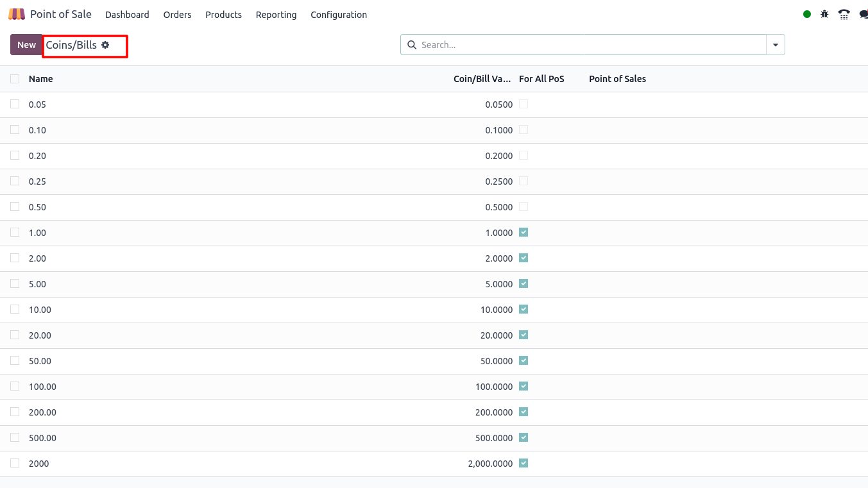Select the 0.10 row checkbox
This screenshot has width=868, height=488.
15,130
